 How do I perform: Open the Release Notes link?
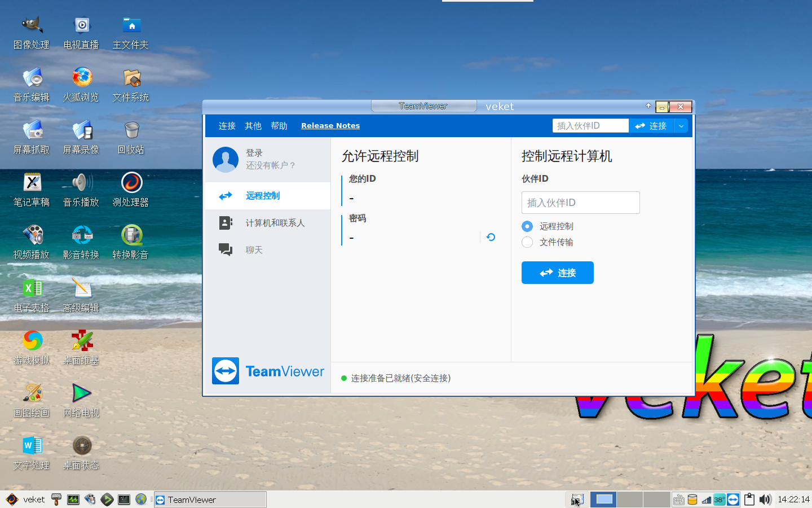click(x=330, y=125)
